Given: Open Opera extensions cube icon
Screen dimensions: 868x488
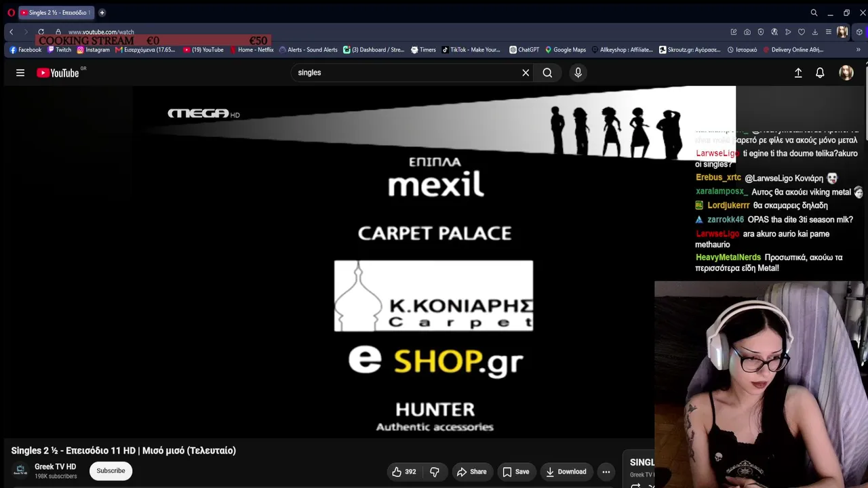Looking at the screenshot, I should (x=859, y=32).
